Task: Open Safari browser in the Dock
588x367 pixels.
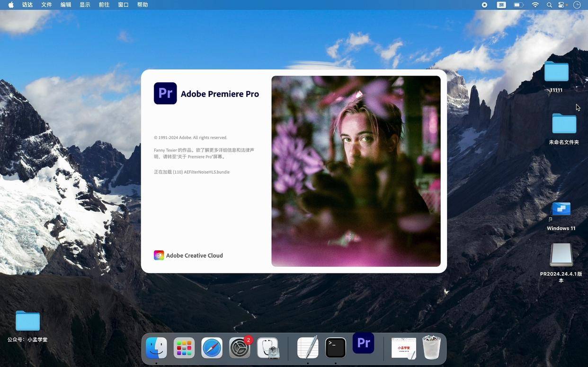Action: point(212,348)
